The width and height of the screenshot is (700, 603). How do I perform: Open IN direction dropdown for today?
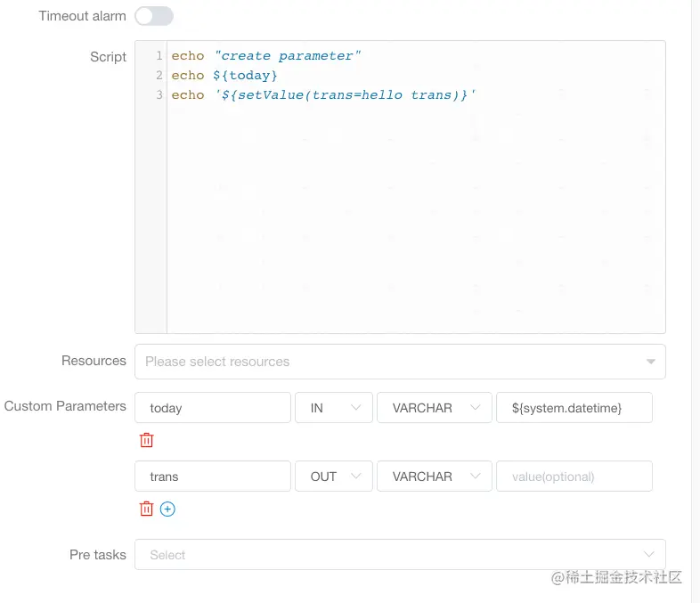click(x=334, y=408)
